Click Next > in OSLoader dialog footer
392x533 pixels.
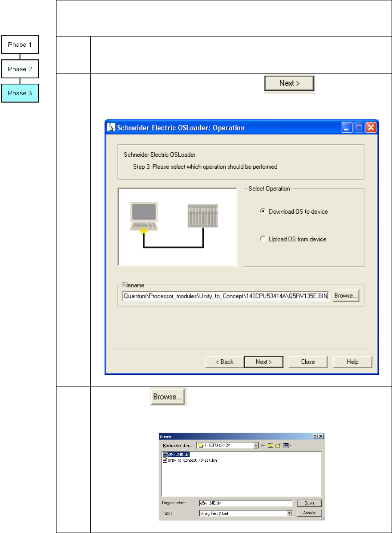263,362
